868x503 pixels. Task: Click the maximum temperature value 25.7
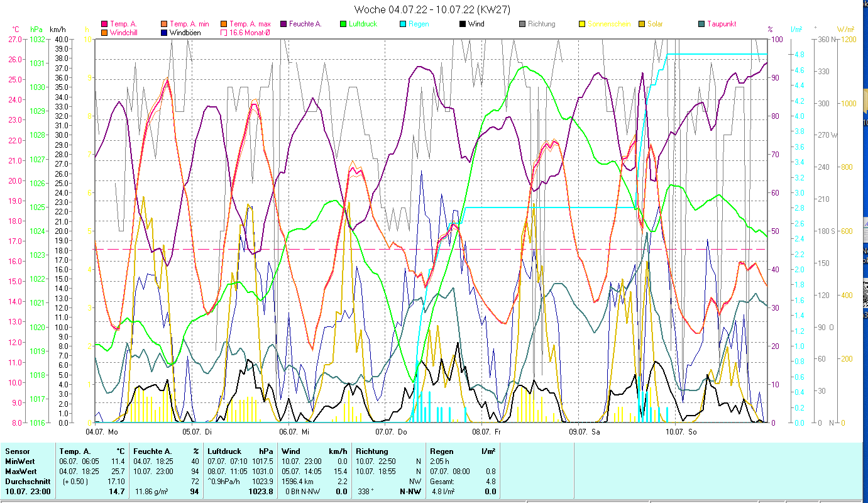point(118,472)
